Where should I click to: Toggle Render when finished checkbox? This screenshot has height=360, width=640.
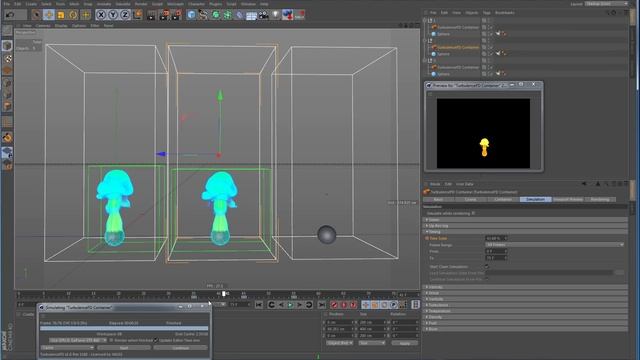(111, 340)
